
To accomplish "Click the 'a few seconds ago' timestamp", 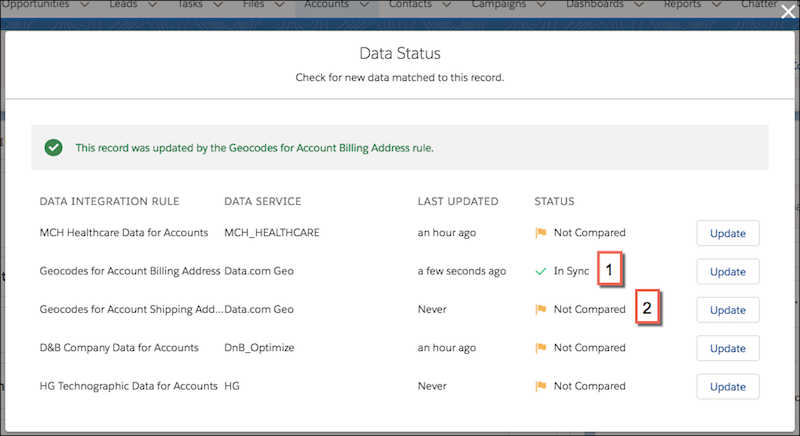I will coord(462,271).
